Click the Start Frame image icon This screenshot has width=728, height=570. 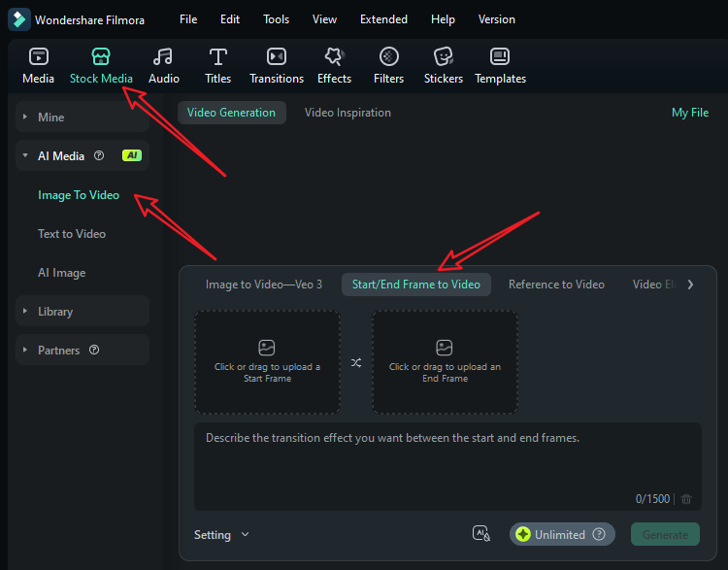[x=267, y=348]
